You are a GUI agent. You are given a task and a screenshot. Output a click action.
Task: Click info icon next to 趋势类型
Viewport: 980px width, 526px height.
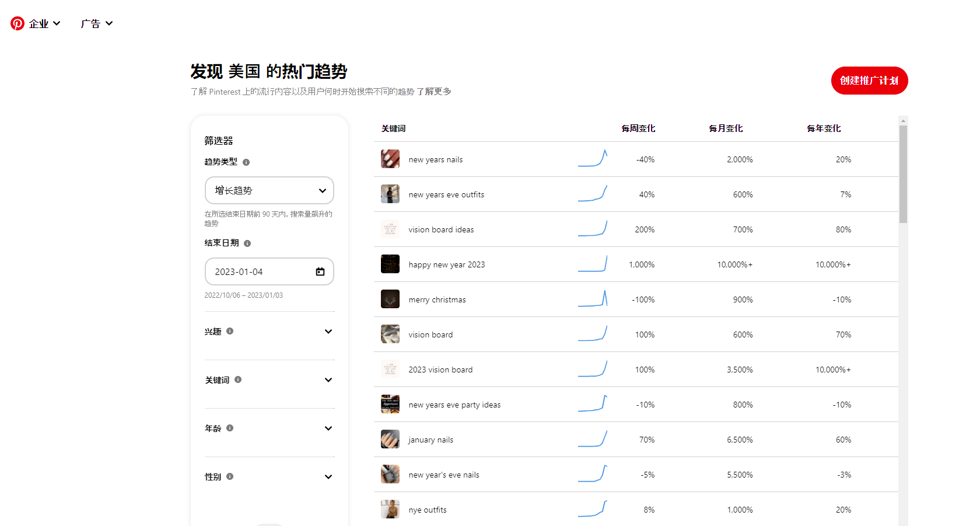click(x=246, y=162)
